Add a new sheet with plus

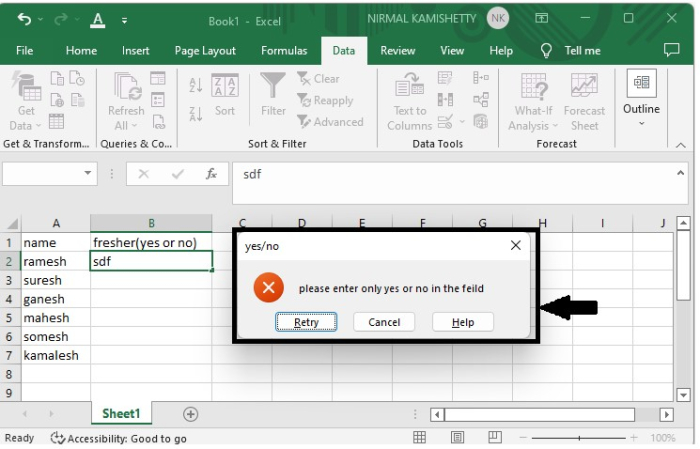pyautogui.click(x=191, y=414)
